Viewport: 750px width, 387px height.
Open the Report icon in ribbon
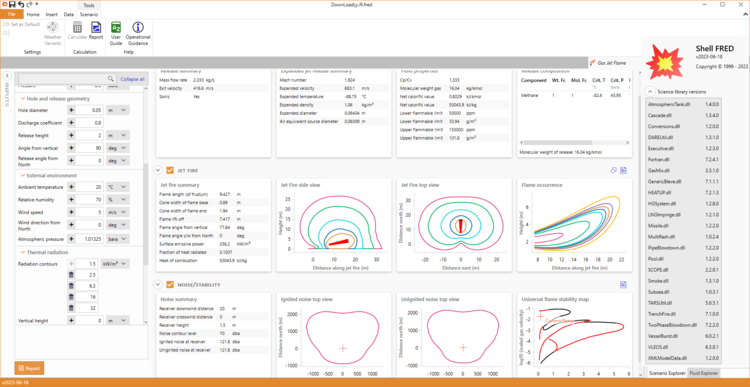(96, 33)
